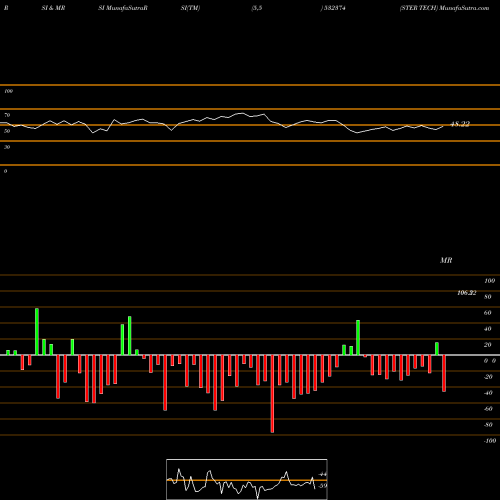Click the 'SI & MR' header text
500x500 pixels.
pyautogui.click(x=53, y=8)
